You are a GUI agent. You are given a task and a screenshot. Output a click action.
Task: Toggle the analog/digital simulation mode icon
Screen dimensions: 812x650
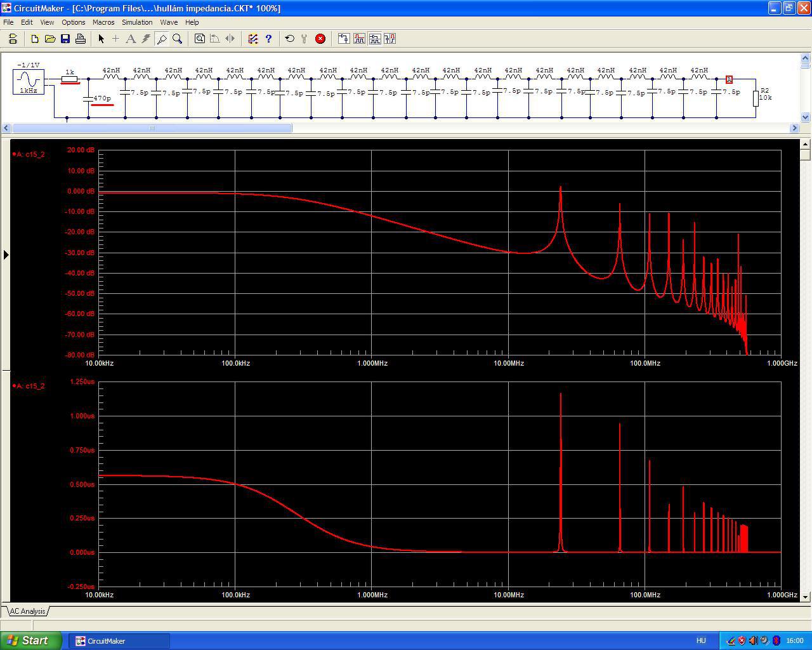(x=253, y=39)
